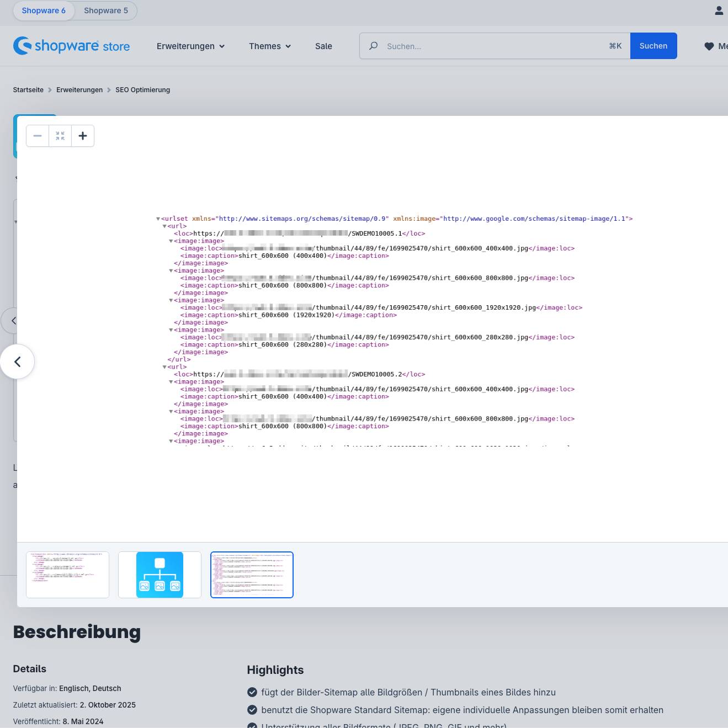This screenshot has height=728, width=728.
Task: Expand the Themes menu
Action: pyautogui.click(x=270, y=46)
